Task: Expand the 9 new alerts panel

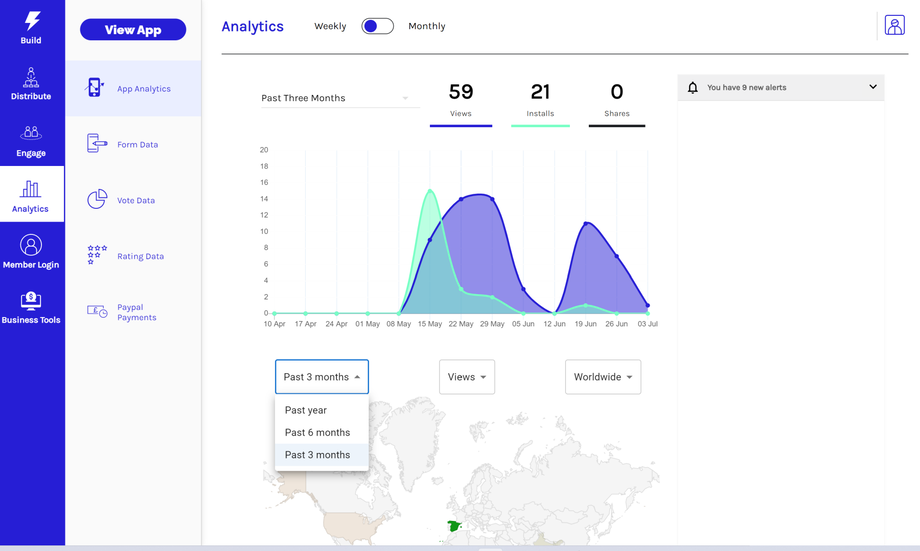Action: tap(872, 87)
